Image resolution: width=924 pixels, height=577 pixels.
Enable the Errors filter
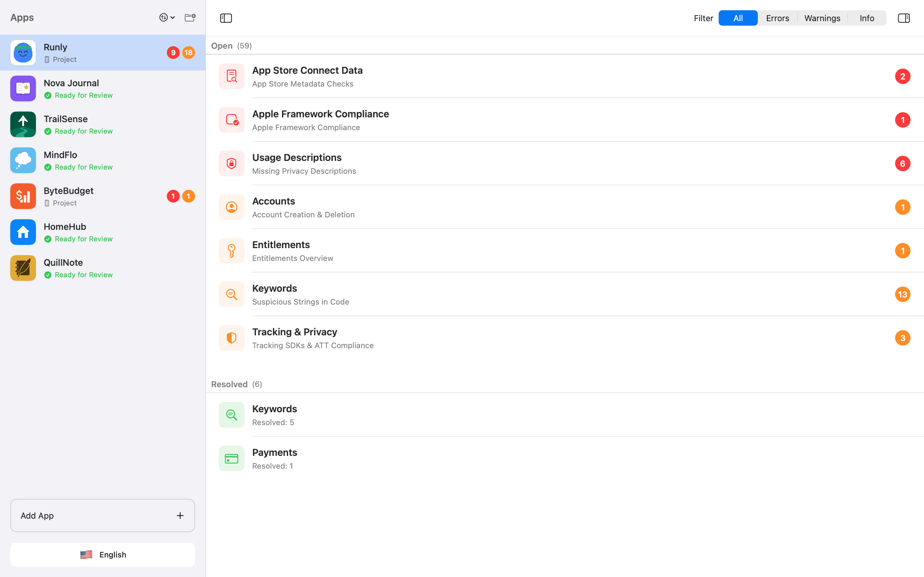pos(777,18)
